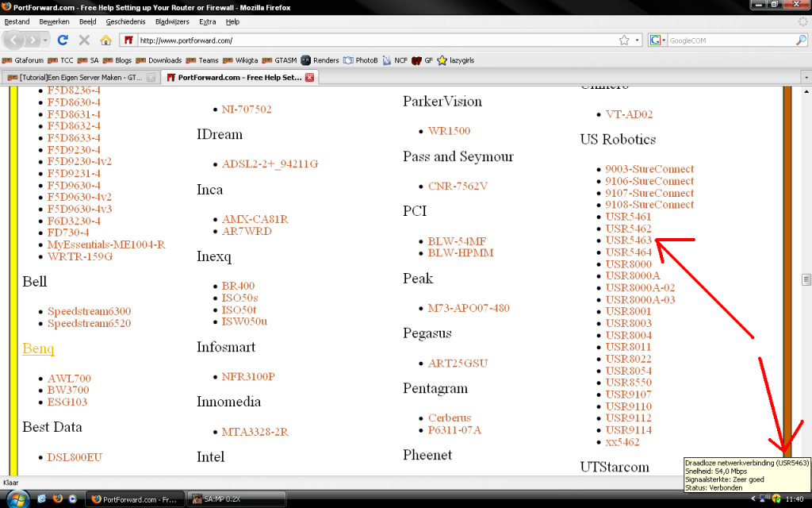Open the BLW-54MF link
Screen dimensions: 812x508
[x=457, y=241]
